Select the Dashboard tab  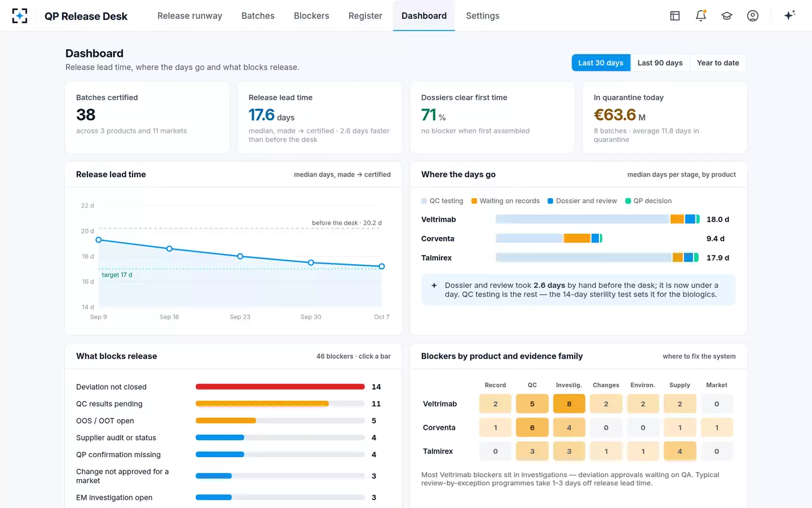[x=424, y=16]
